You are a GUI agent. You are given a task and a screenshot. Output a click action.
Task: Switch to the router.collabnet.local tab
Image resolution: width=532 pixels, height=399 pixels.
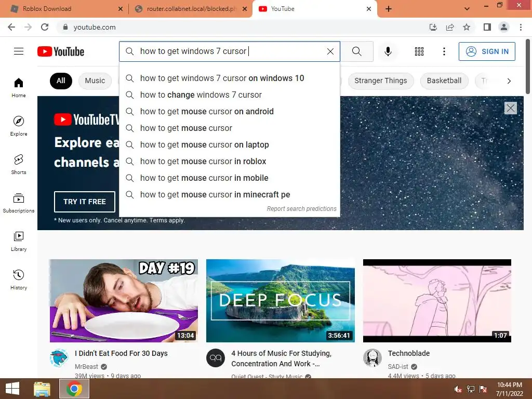(x=190, y=9)
